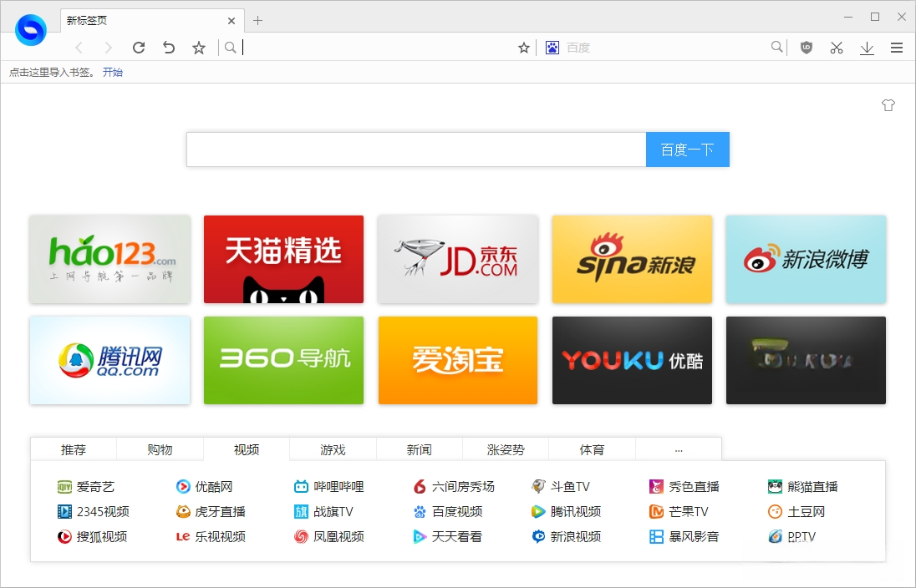Click the star at address bar end
This screenshot has height=588, width=916.
[523, 48]
